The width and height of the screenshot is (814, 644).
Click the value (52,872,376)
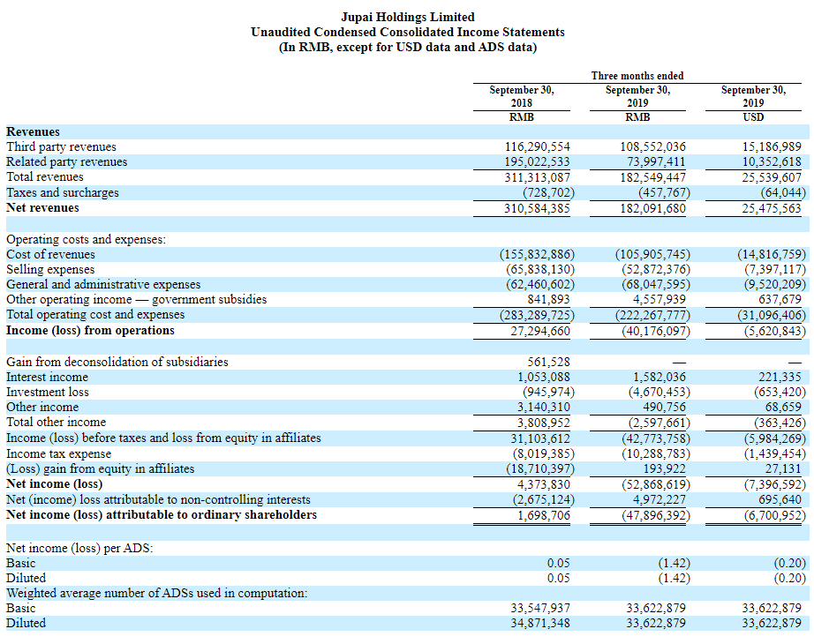(656, 269)
